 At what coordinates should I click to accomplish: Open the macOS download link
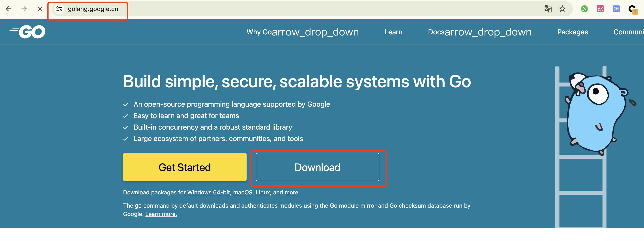243,192
